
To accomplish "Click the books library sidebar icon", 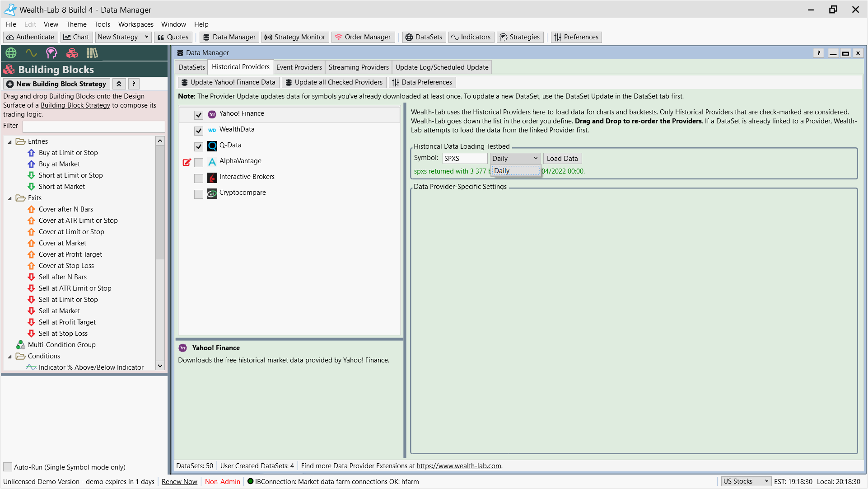I will (92, 53).
